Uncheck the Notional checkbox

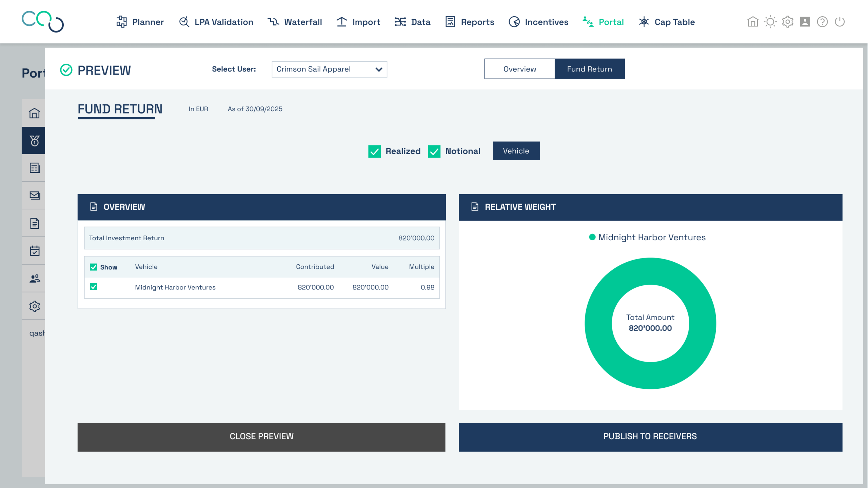tap(434, 151)
